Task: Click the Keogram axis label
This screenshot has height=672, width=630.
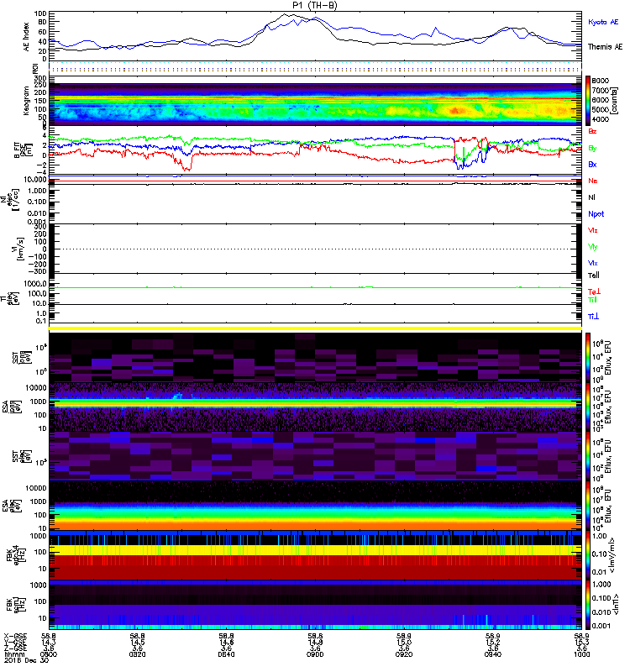Action: [27, 101]
